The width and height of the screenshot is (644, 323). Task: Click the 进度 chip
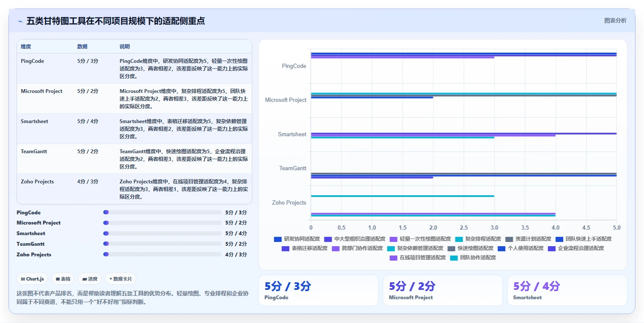coord(90,279)
